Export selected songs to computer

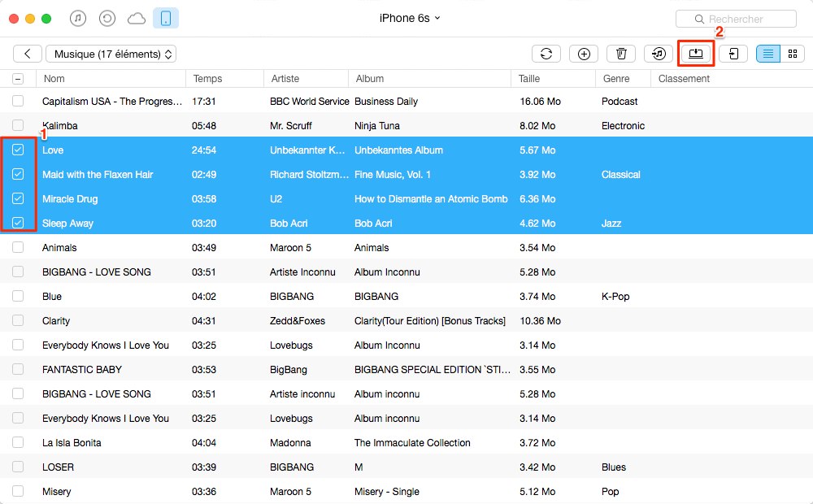(x=696, y=54)
